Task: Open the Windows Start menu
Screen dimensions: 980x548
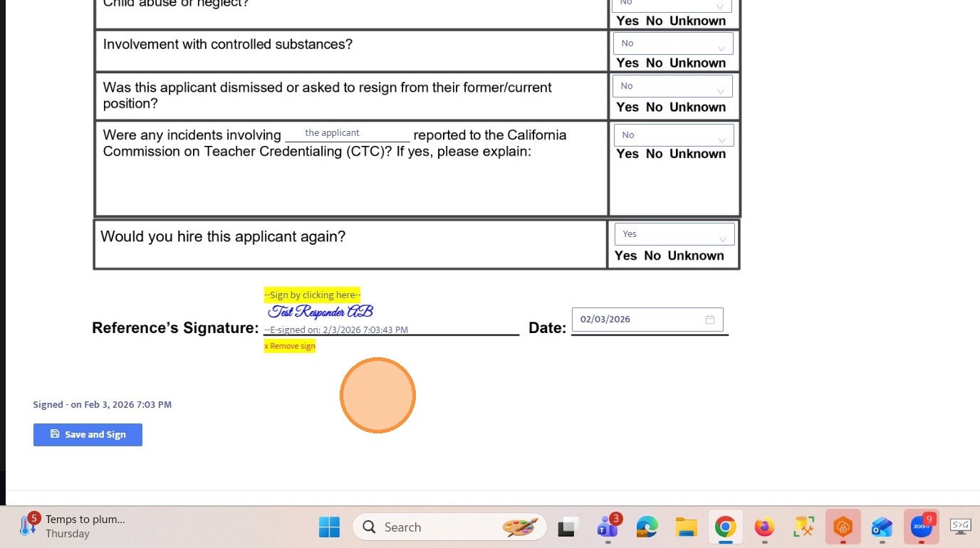Action: [329, 527]
